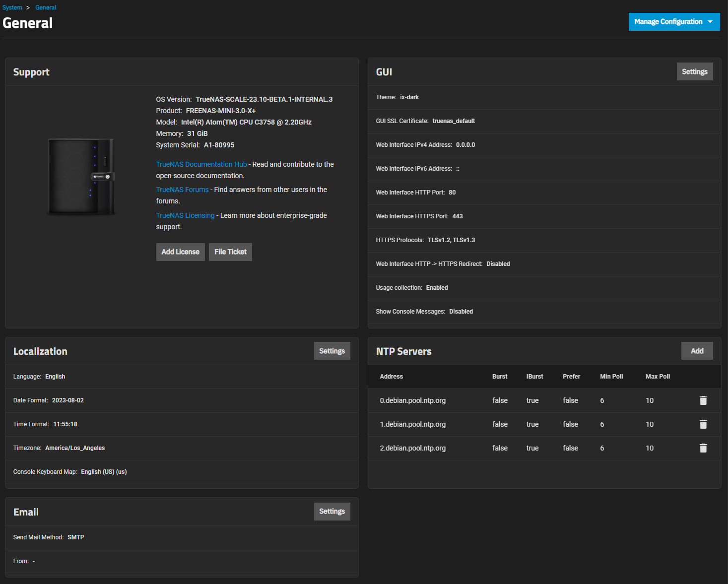Screen dimensions: 728x584
Task: Click the General breadcrumb item
Action: click(46, 7)
